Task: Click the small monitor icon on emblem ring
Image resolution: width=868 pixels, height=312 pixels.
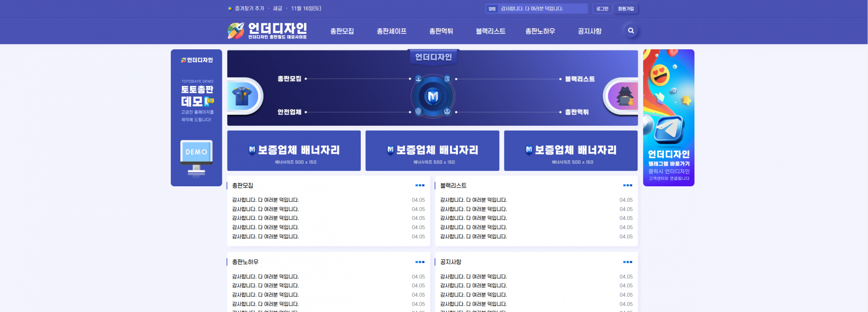Action: (418, 79)
